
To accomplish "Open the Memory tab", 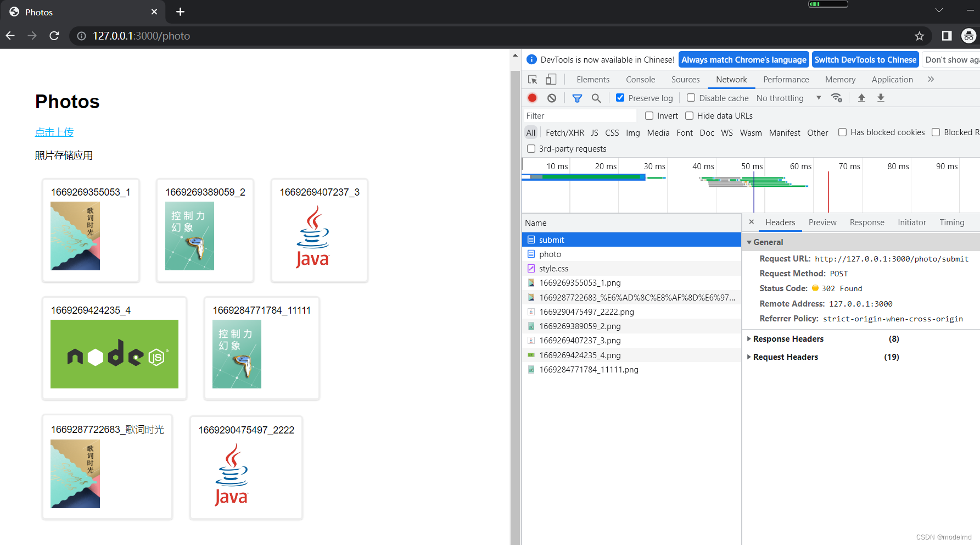I will 840,80.
